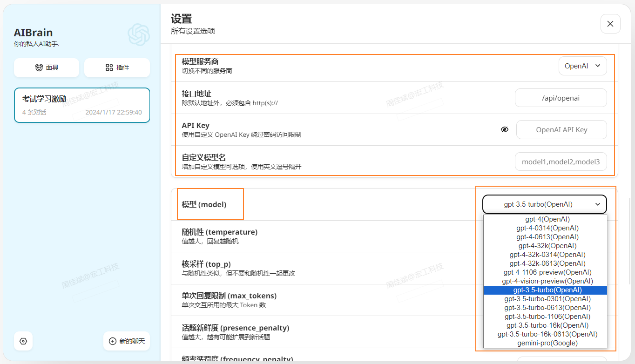Click the OpenAI API Key input
Image resolution: width=635 pixels, height=364 pixels.
click(561, 129)
